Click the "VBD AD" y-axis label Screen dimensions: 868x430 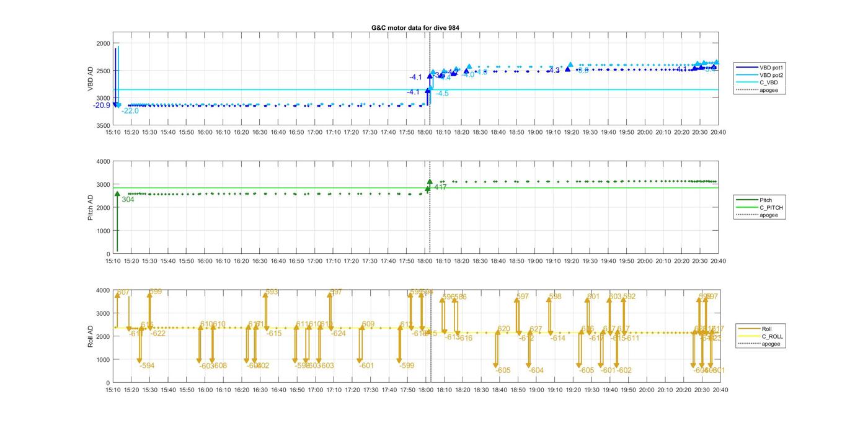[91, 79]
